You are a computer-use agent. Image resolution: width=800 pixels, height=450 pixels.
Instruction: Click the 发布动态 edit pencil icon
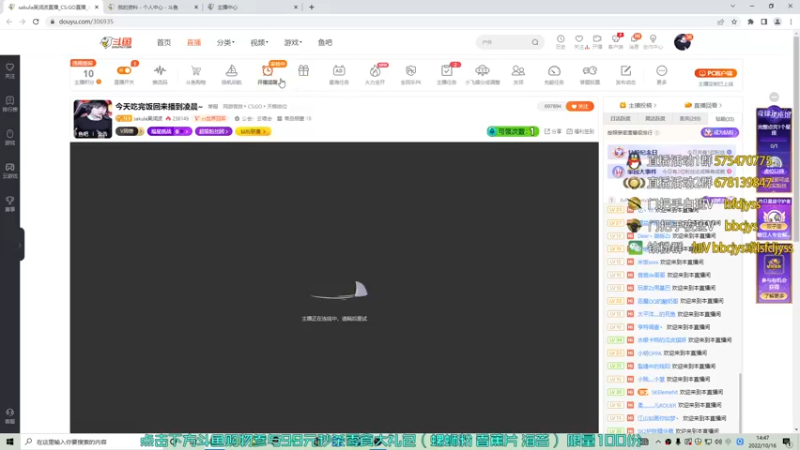point(626,73)
